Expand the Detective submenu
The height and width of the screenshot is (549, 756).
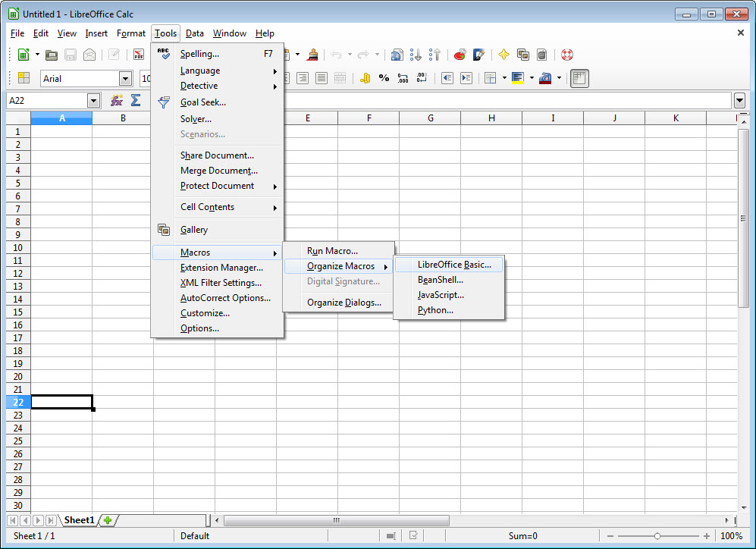[217, 86]
